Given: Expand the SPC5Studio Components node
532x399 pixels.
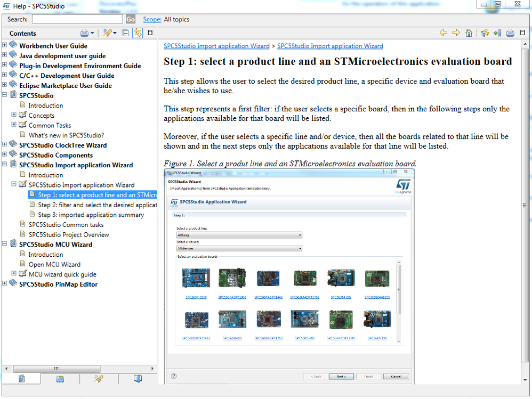Looking at the screenshot, I should pyautogui.click(x=4, y=154).
